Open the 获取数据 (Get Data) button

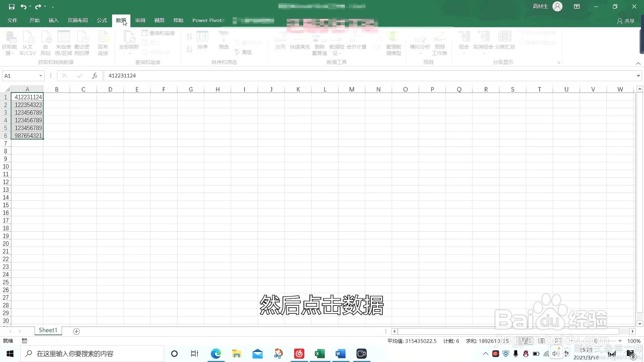10,43
